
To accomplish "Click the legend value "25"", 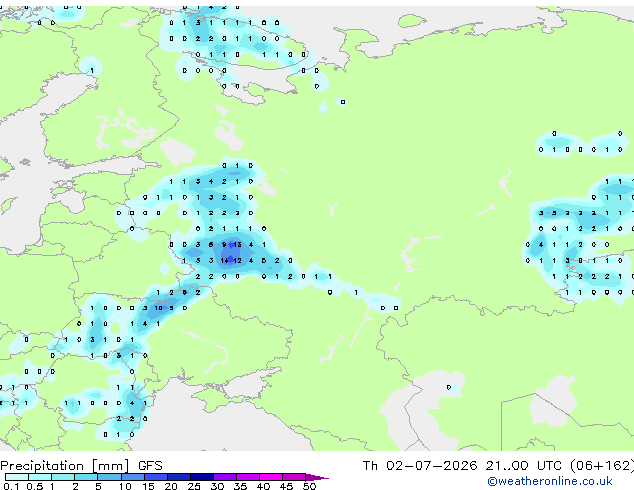I will [194, 486].
